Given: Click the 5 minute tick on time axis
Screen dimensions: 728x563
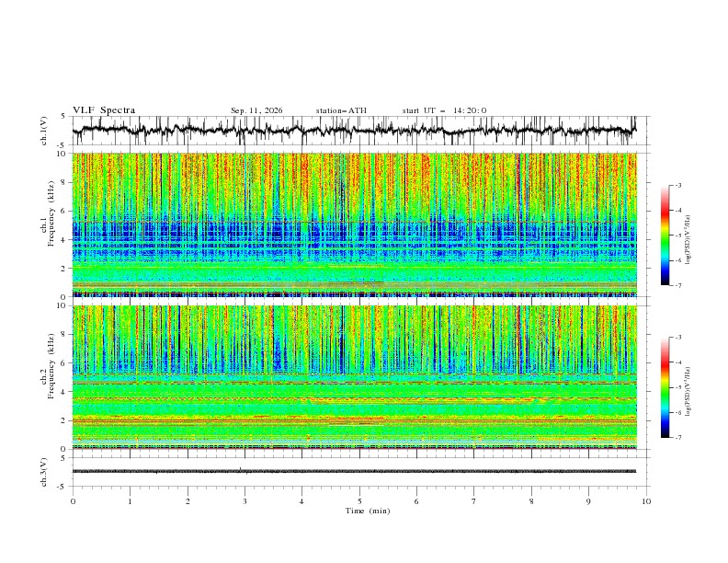Looking at the screenshot, I should (359, 501).
